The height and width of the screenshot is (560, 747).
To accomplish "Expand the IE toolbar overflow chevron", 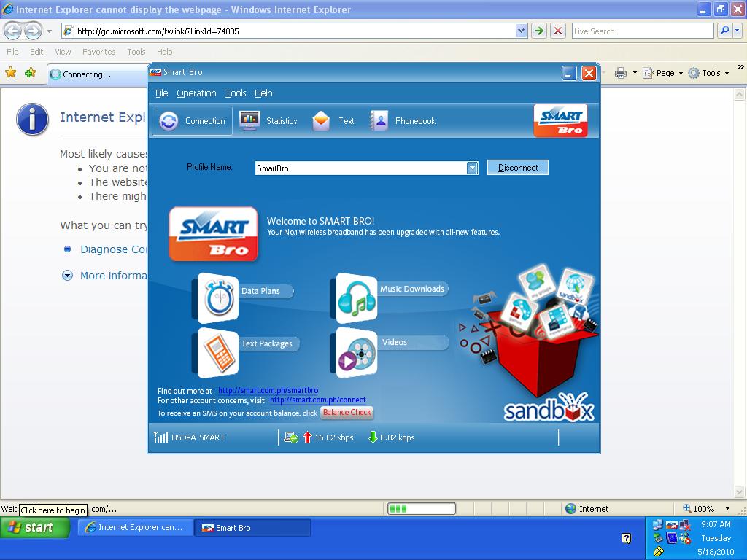I will tap(741, 67).
